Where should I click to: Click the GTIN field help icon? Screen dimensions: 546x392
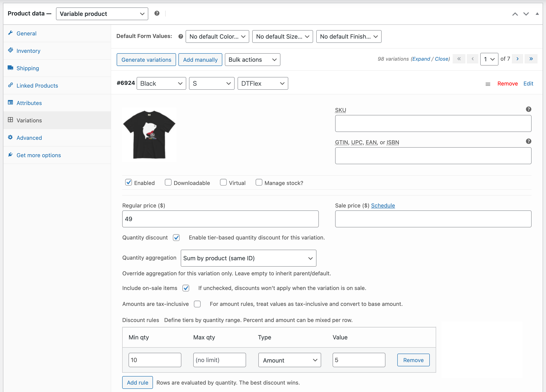point(528,141)
